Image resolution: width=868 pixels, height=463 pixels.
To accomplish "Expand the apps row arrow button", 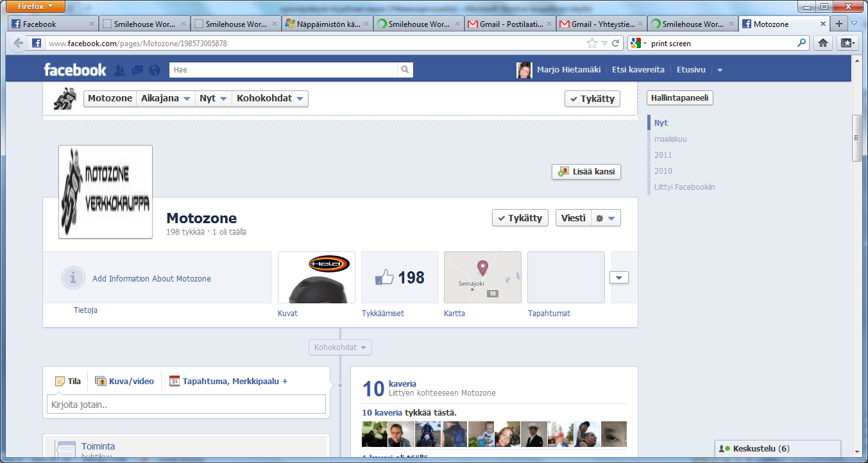I will 619,278.
